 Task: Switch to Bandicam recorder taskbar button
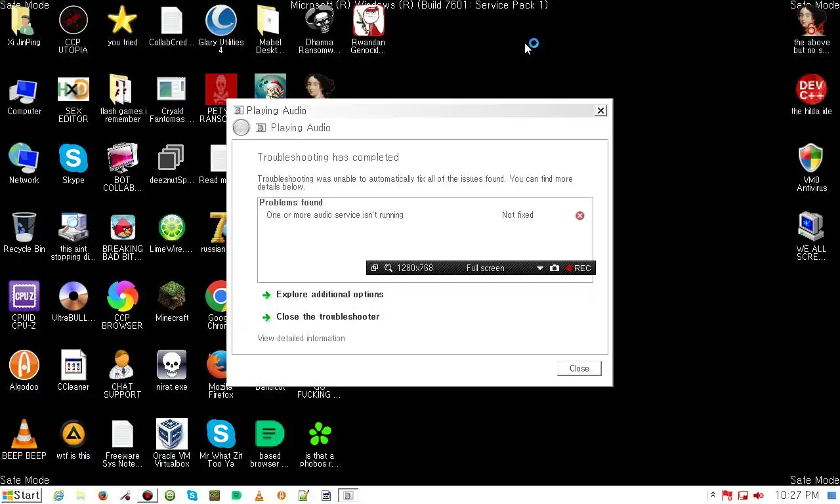pos(148,495)
